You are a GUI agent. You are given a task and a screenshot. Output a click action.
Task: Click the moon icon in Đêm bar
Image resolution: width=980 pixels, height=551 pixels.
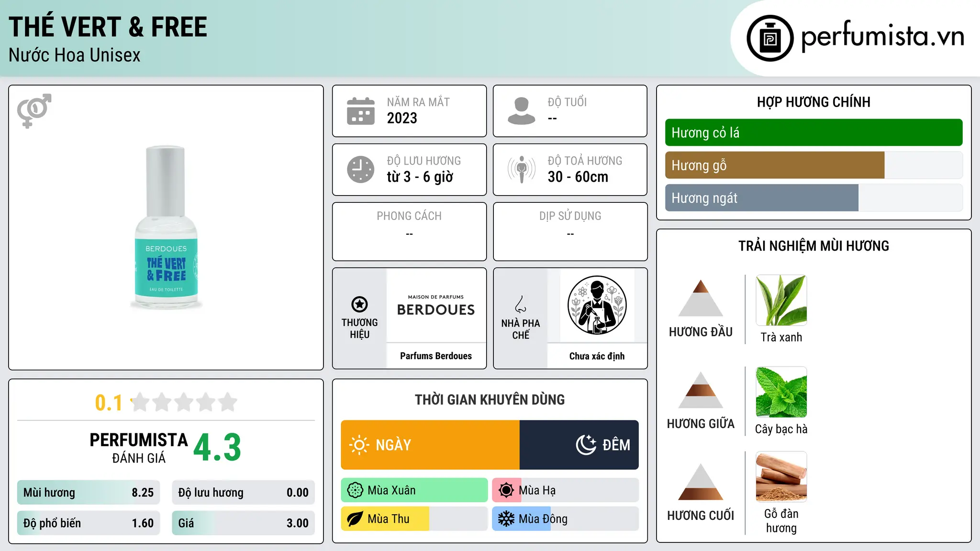[586, 445]
